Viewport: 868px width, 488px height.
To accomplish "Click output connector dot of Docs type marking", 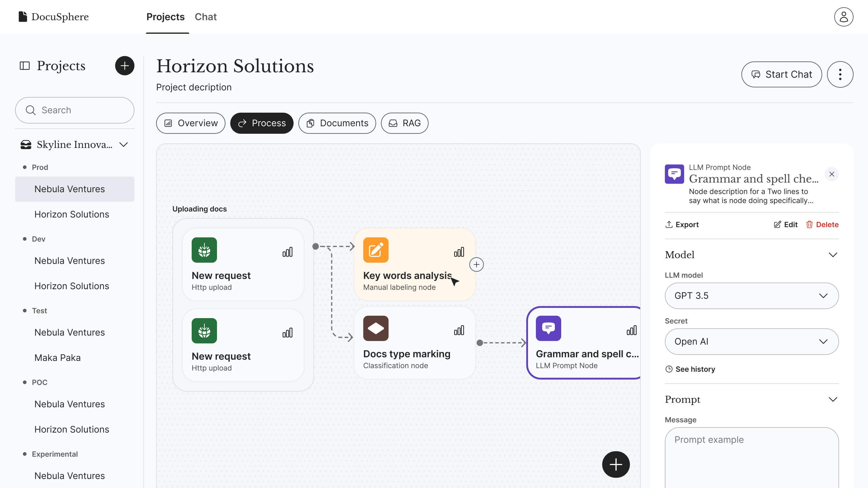I will (480, 343).
